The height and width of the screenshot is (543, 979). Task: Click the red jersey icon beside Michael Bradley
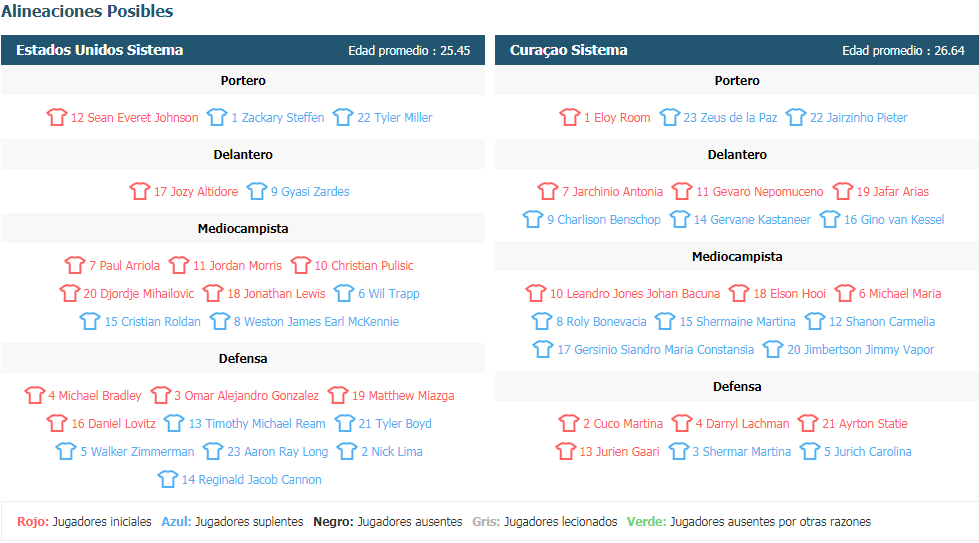(x=35, y=395)
